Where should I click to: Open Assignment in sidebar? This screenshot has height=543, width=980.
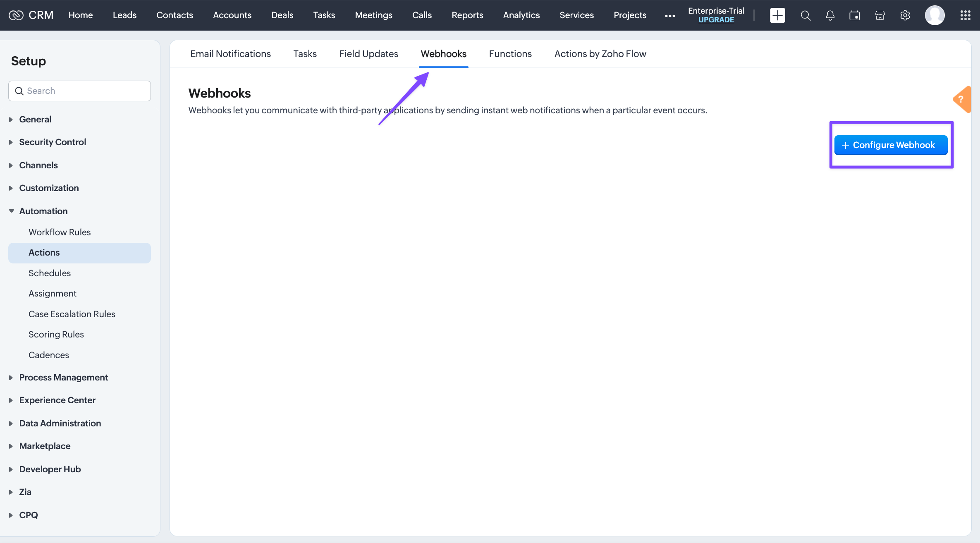[53, 294]
